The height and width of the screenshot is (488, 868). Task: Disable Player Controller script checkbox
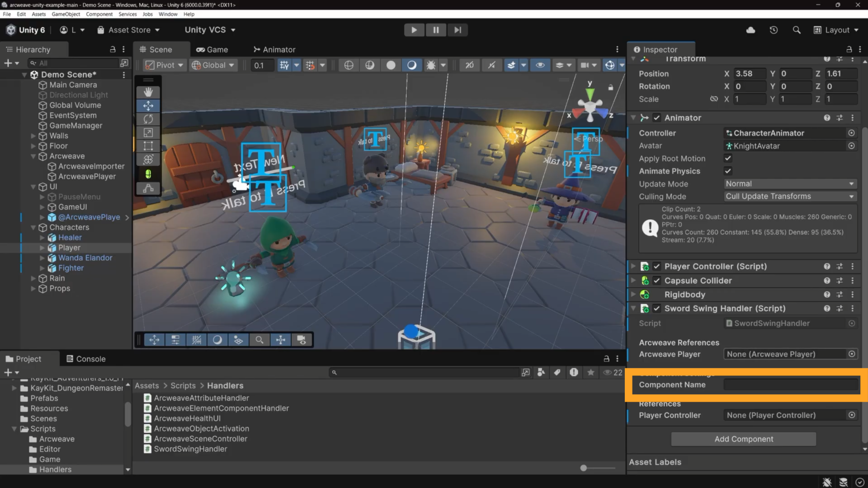[x=656, y=266]
